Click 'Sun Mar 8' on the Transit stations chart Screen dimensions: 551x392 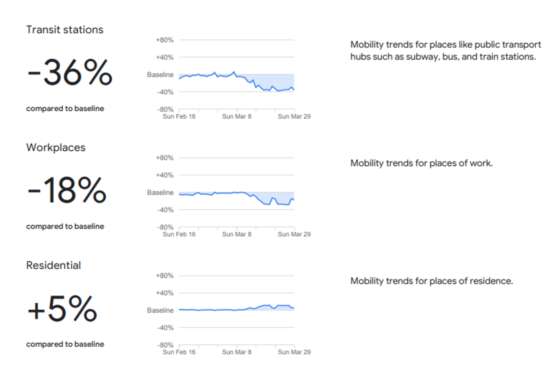coord(236,117)
